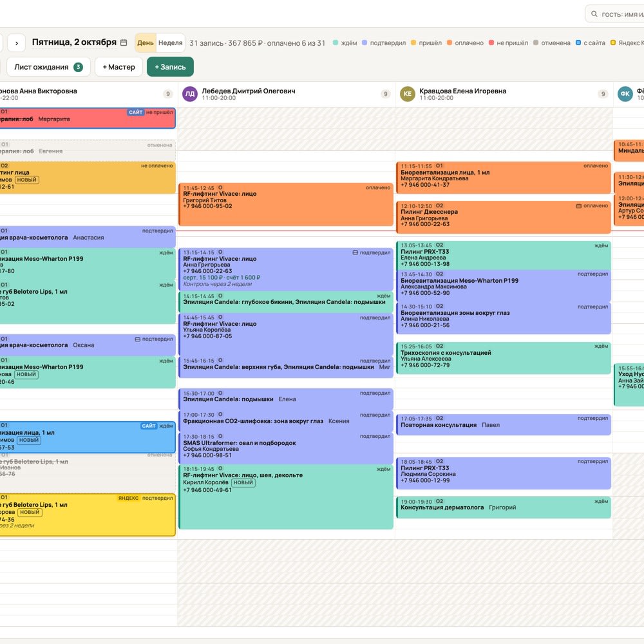Toggle the ждём status filter in the legend
The width and height of the screenshot is (644, 644).
point(345,43)
